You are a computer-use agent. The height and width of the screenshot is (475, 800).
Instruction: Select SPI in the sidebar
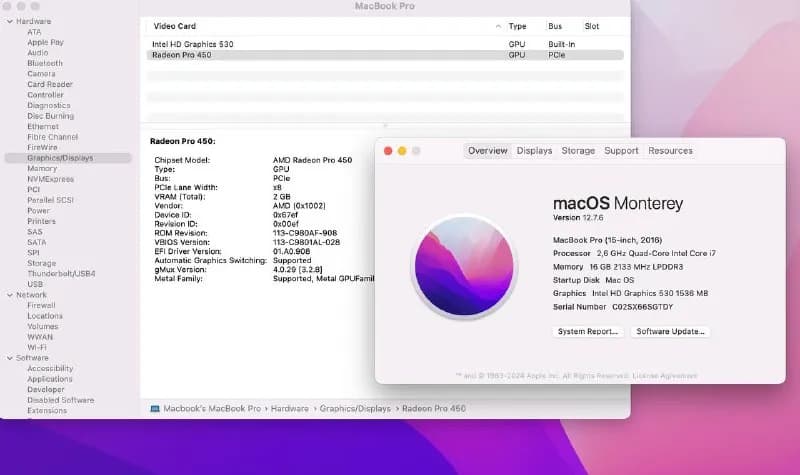click(x=33, y=253)
